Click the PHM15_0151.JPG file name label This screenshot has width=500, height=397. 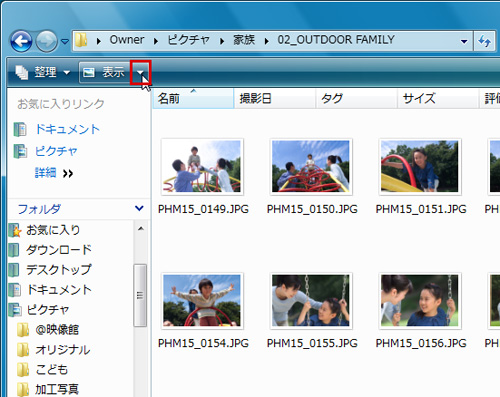point(421,209)
